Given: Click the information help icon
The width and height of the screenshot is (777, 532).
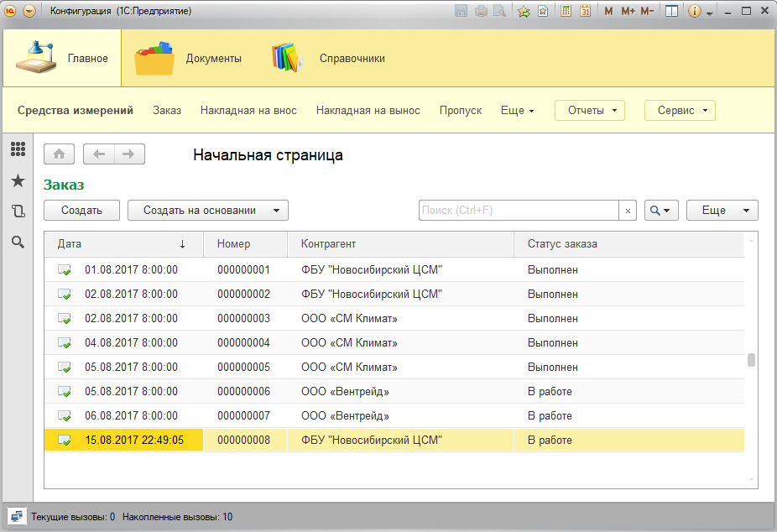Looking at the screenshot, I should [694, 11].
